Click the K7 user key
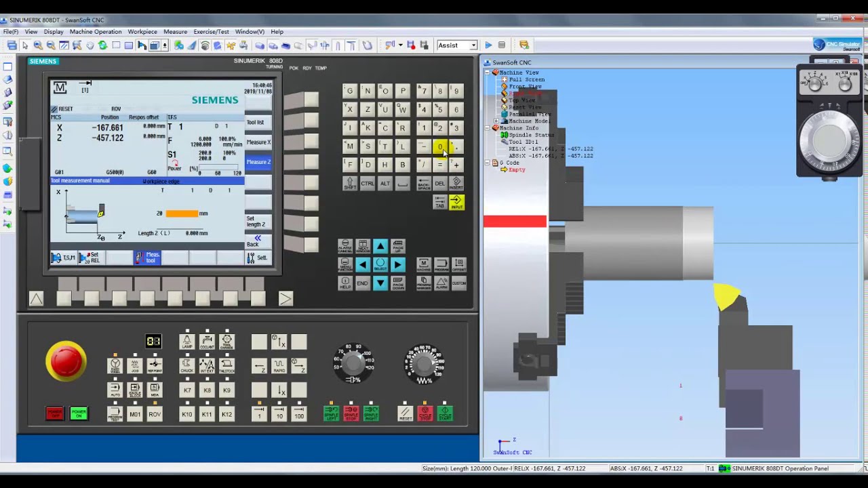This screenshot has height=488, width=868. tap(187, 390)
